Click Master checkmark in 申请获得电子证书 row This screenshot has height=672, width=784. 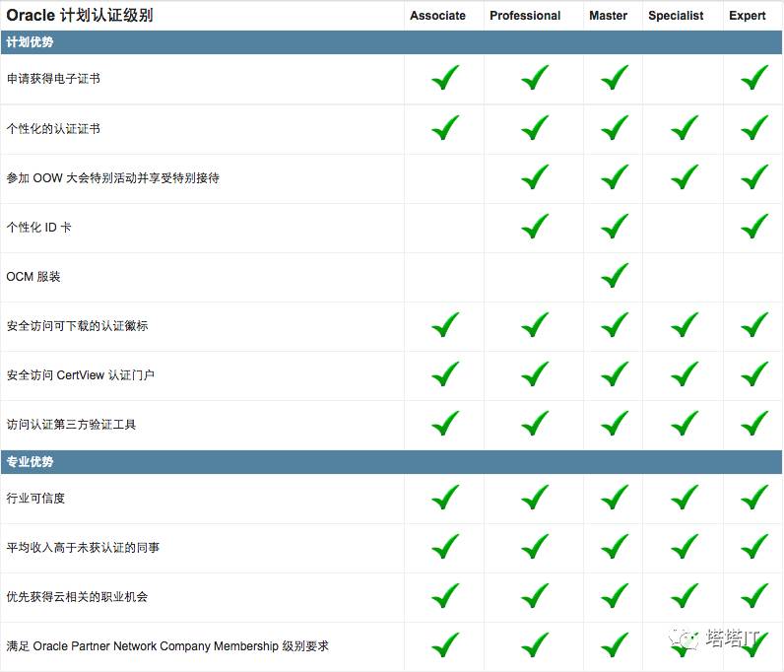click(x=615, y=78)
